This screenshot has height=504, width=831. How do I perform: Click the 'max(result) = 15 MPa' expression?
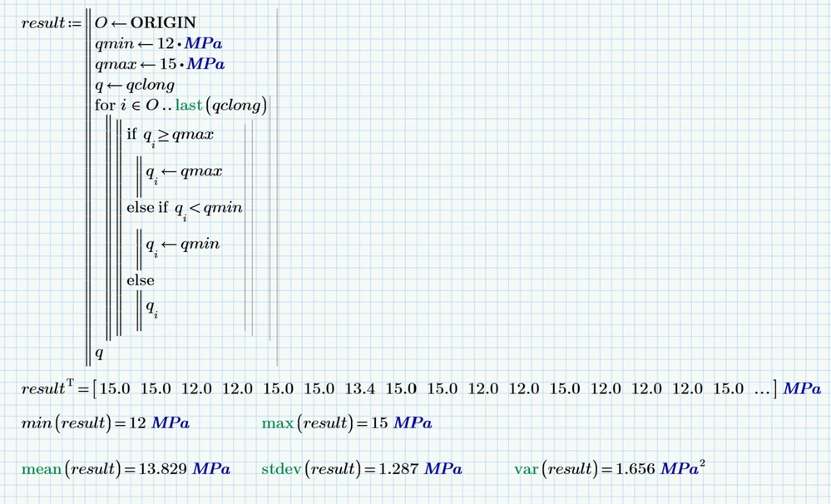coord(347,423)
